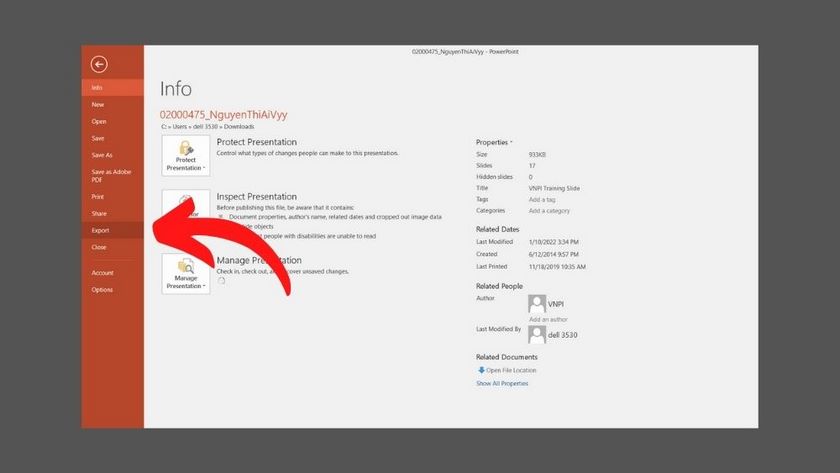Go to the Share section
This screenshot has height=473, width=840.
[x=99, y=213]
